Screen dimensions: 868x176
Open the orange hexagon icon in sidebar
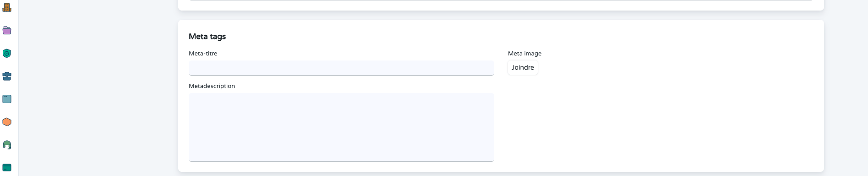[x=7, y=122]
